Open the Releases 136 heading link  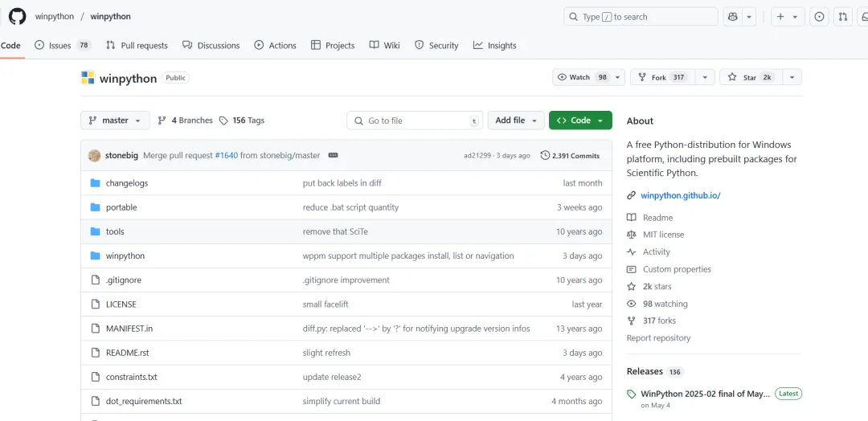coord(656,372)
